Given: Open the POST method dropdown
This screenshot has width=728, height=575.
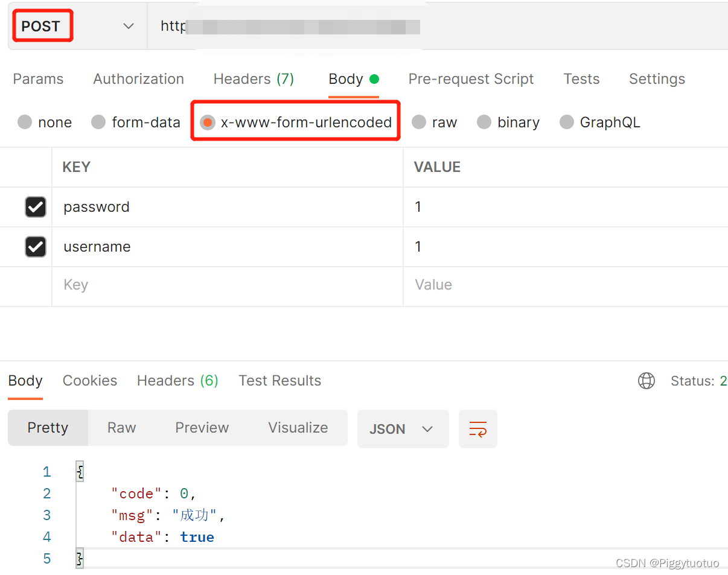Looking at the screenshot, I should pos(77,26).
